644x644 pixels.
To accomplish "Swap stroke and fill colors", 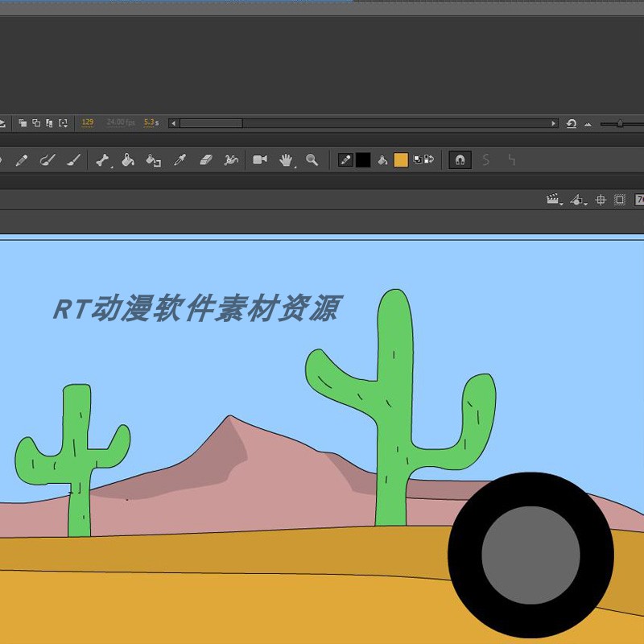I will (x=429, y=159).
